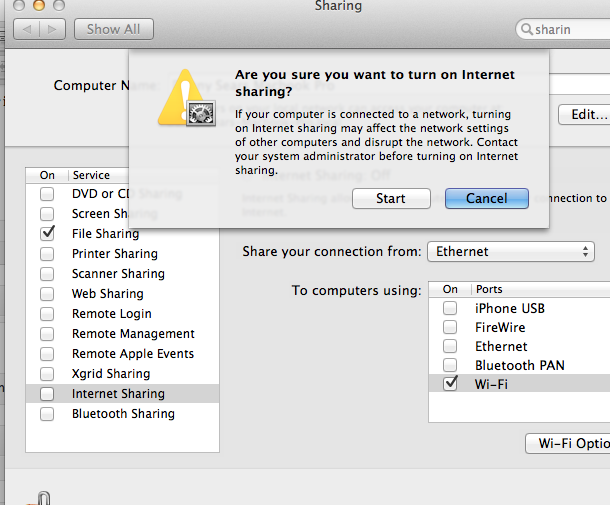Open Wi-Fi Options button
The image size is (610, 505).
[568, 444]
